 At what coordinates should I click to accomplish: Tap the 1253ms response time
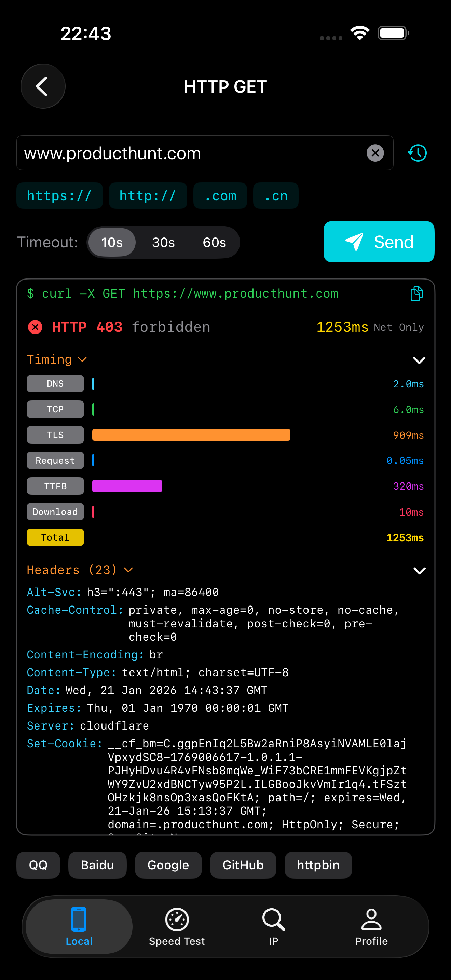coord(342,327)
